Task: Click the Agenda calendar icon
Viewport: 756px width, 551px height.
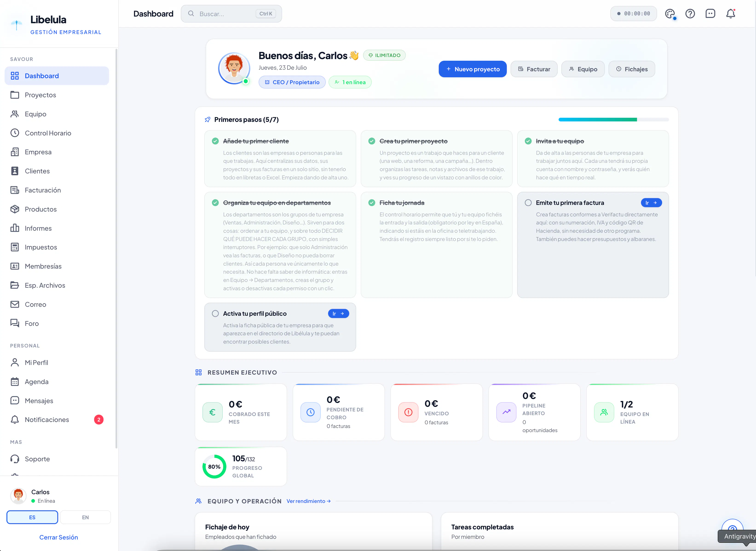Action: pyautogui.click(x=15, y=382)
